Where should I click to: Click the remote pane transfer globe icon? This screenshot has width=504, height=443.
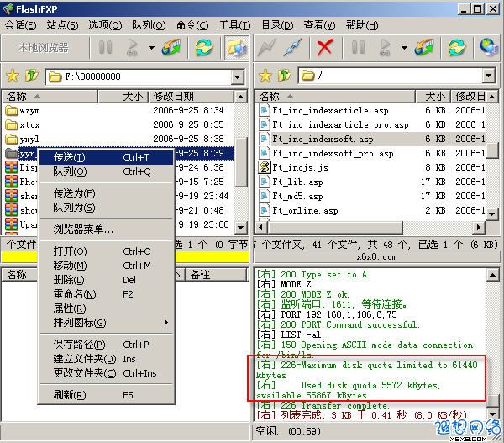point(424,48)
